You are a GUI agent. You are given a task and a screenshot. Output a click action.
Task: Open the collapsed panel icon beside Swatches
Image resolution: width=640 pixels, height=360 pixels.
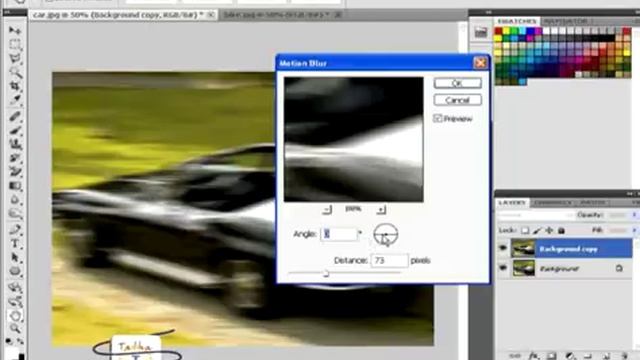pyautogui.click(x=481, y=32)
